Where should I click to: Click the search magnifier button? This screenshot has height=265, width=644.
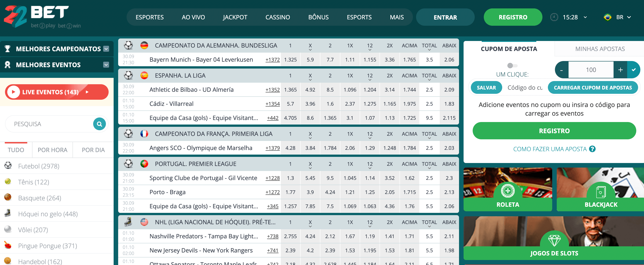click(100, 124)
